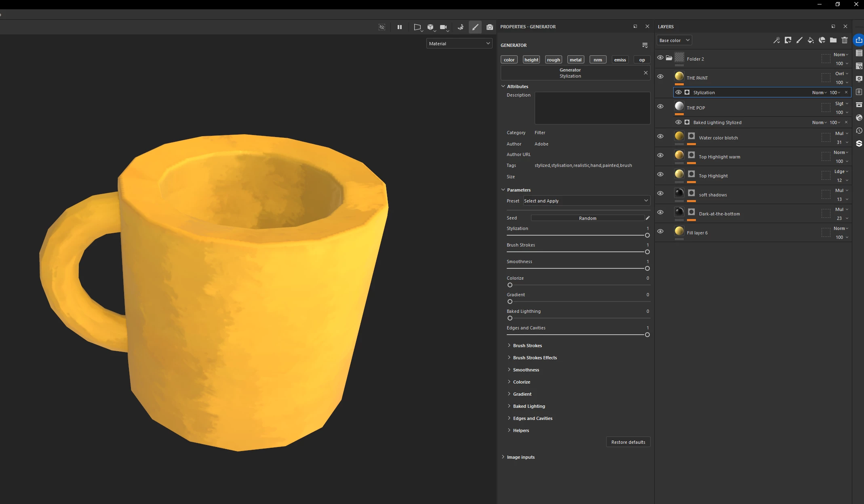Select the Water color blotch layer
Image resolution: width=864 pixels, height=504 pixels.
[718, 138]
